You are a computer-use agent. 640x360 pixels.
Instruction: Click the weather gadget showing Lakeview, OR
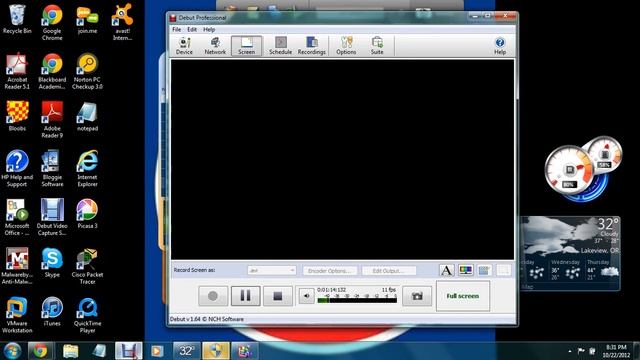pyautogui.click(x=570, y=253)
